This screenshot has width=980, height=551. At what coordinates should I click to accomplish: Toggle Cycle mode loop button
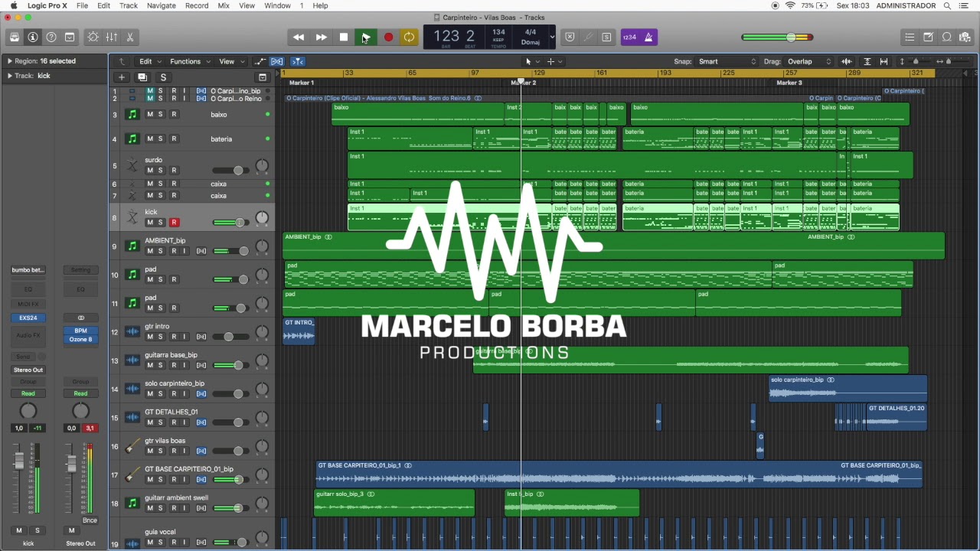410,37
